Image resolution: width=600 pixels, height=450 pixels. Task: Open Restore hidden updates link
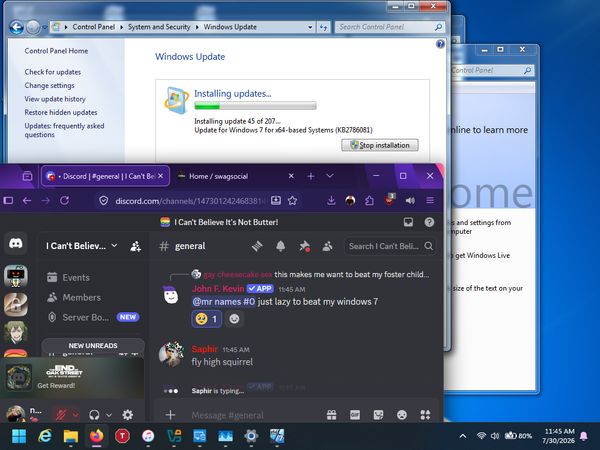(x=61, y=112)
